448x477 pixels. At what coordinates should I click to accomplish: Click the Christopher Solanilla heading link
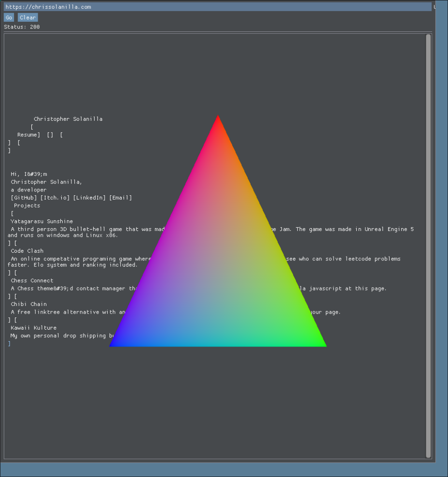coord(68,118)
